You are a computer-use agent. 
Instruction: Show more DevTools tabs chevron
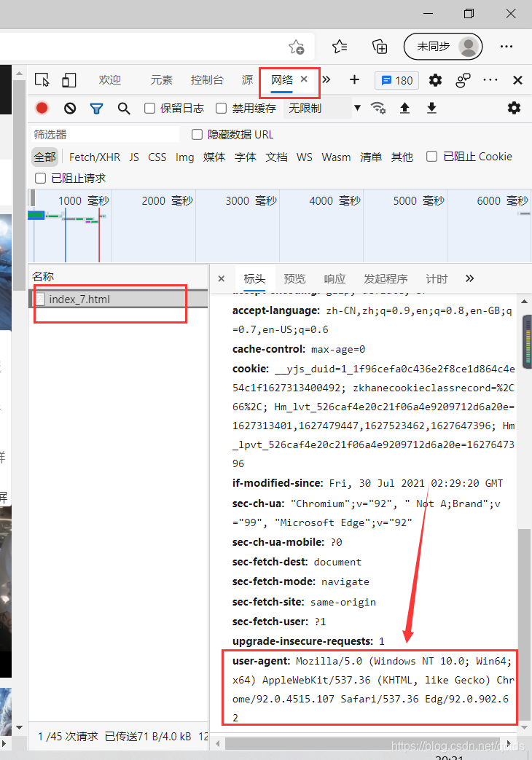click(326, 79)
